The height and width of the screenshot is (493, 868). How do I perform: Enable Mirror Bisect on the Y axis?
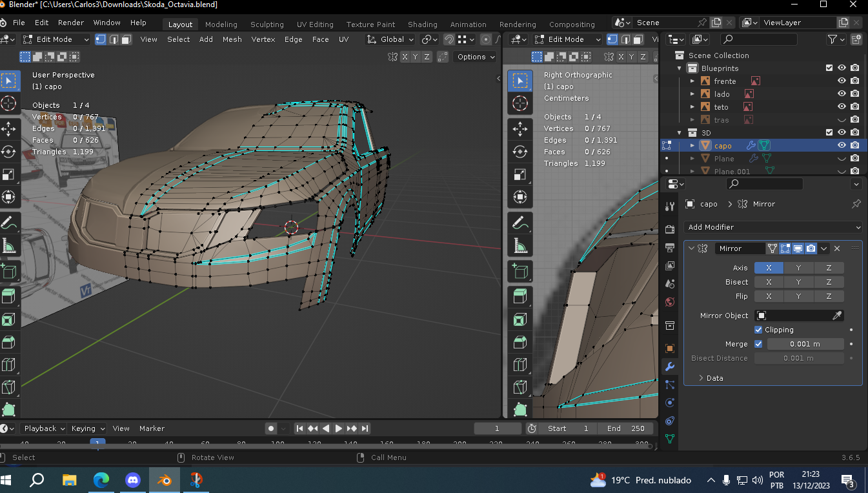tap(798, 282)
